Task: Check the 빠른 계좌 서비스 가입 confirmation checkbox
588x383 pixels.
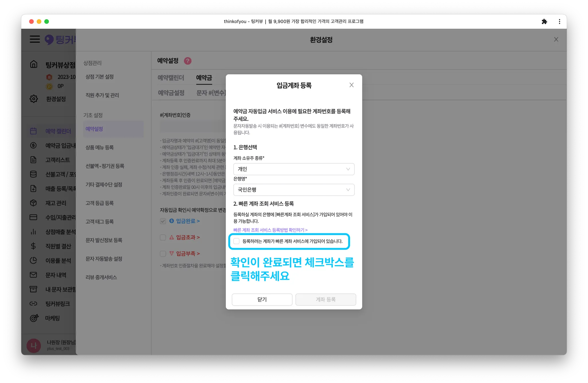Action: [x=237, y=241]
